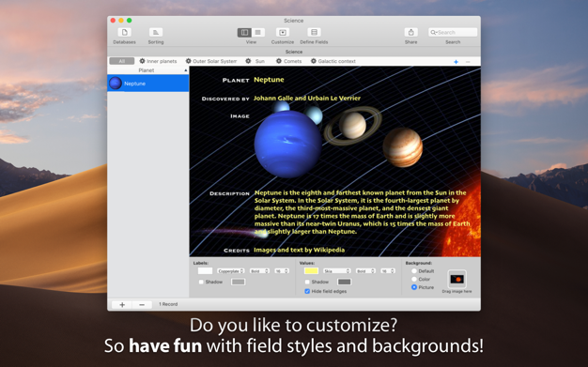The image size is (588, 367).
Task: Expand the Labels Bold style dropdown
Action: (259, 270)
